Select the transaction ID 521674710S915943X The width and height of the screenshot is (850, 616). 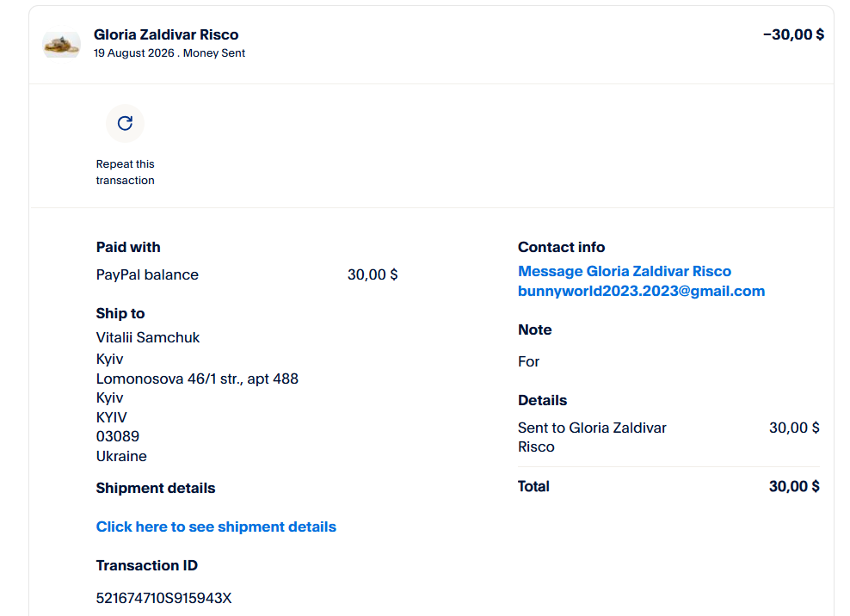(x=163, y=598)
